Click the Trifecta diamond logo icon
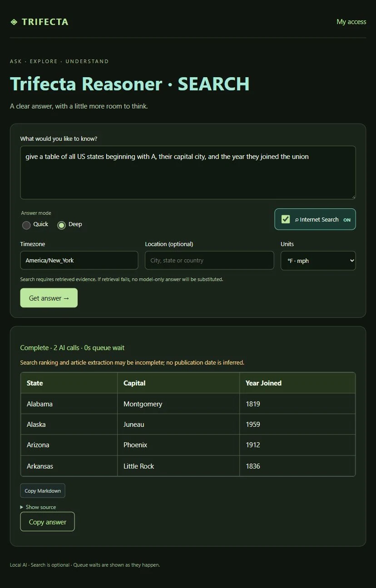This screenshot has height=588, width=376. pyautogui.click(x=14, y=22)
